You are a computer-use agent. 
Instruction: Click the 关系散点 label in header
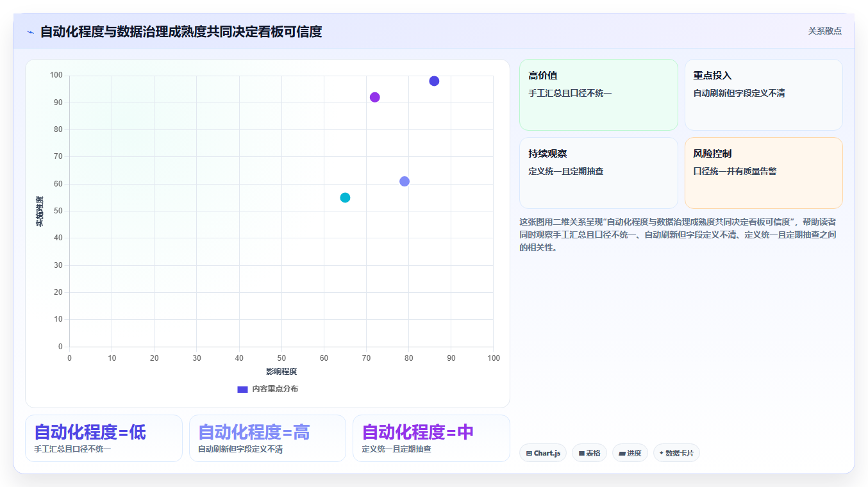click(824, 31)
